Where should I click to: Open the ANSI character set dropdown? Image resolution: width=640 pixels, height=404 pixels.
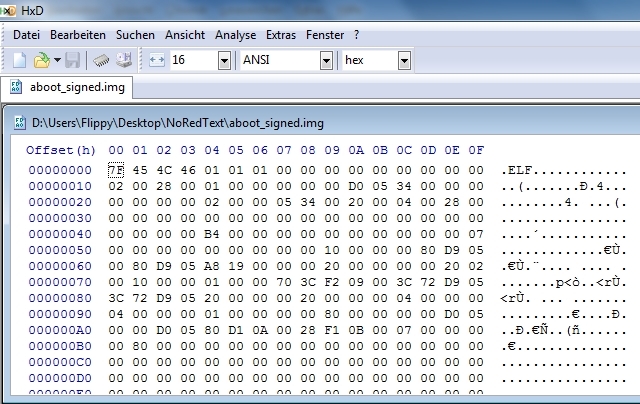pos(326,61)
